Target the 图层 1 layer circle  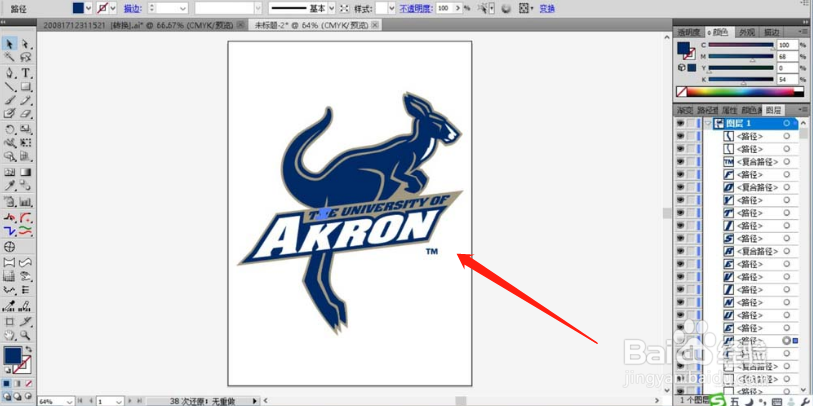[787, 123]
